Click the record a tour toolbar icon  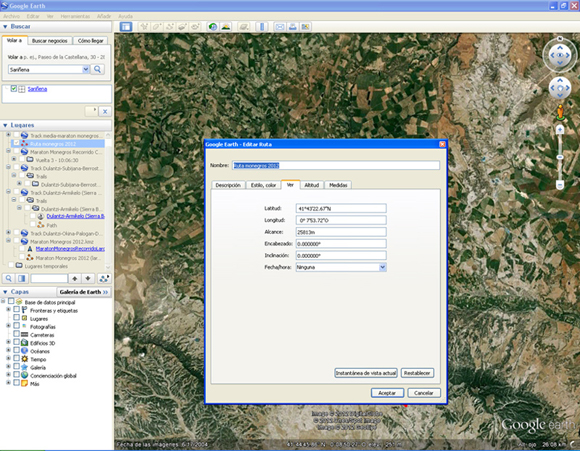tap(195, 27)
